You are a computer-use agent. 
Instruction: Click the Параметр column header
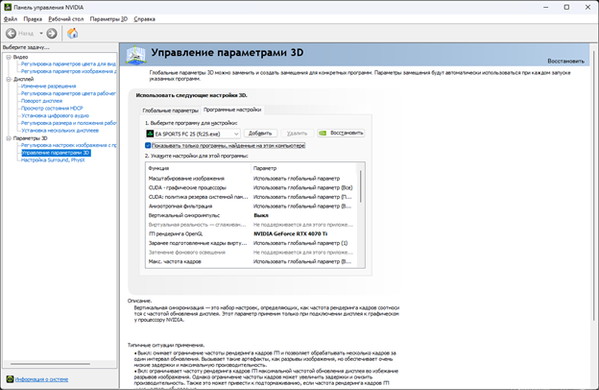click(x=303, y=168)
